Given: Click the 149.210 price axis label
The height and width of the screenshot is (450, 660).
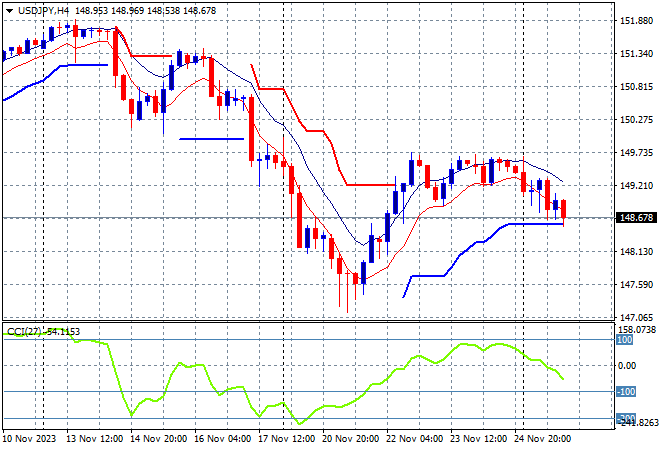Looking at the screenshot, I should point(637,185).
